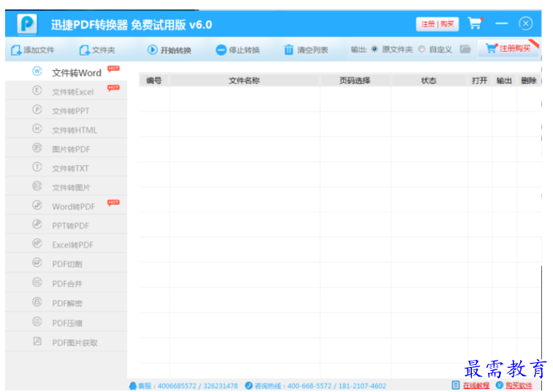Image resolution: width=553 pixels, height=392 pixels.
Task: Click the buy software shield icon
Action: (x=500, y=385)
